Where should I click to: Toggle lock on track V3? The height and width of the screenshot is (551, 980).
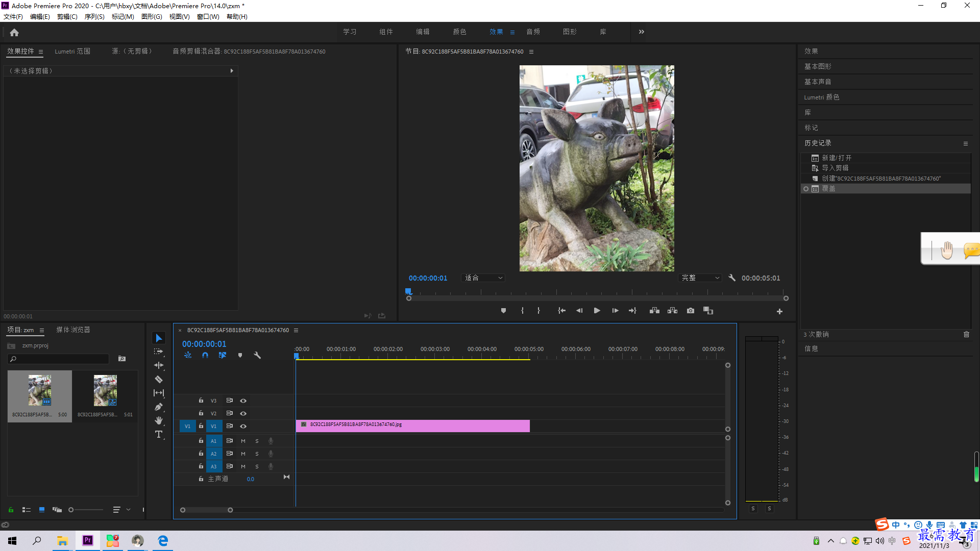pyautogui.click(x=201, y=400)
